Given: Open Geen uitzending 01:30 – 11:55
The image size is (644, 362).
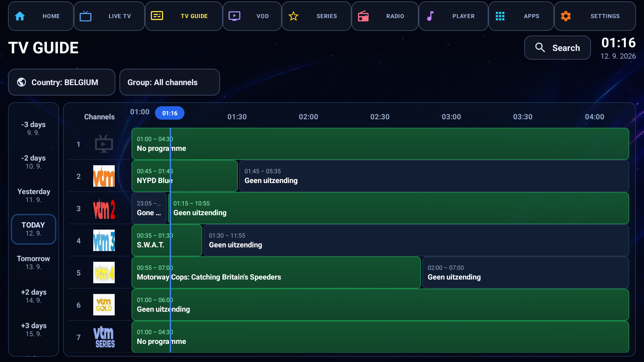Looking at the screenshot, I should pos(416,240).
